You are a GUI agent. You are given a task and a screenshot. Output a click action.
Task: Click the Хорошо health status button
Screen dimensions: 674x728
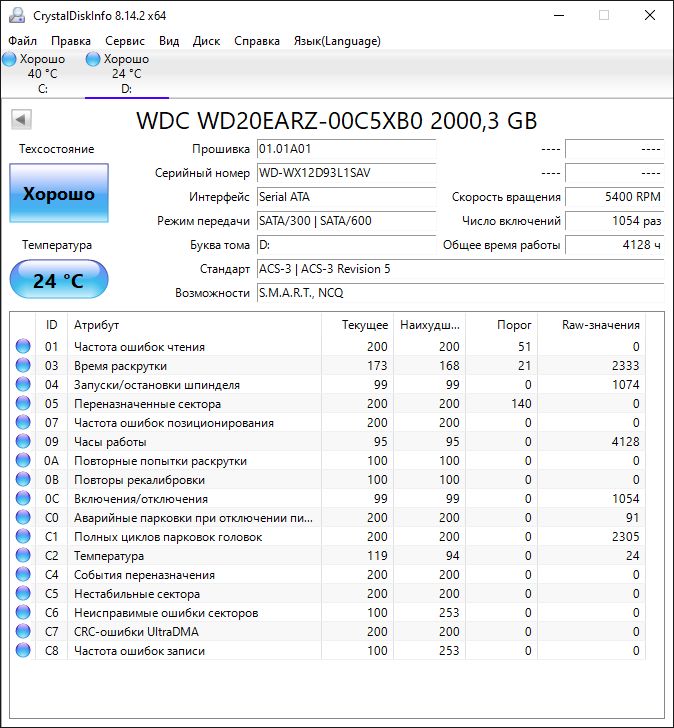pyautogui.click(x=59, y=194)
